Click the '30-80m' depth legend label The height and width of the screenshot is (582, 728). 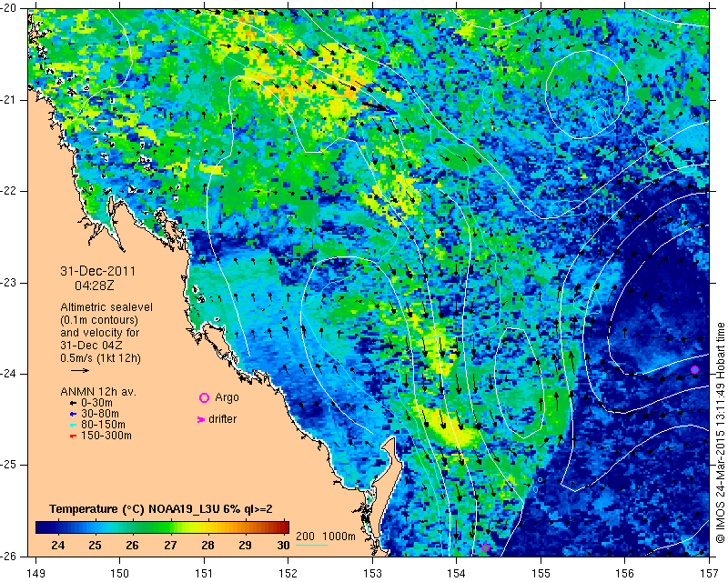(100, 414)
